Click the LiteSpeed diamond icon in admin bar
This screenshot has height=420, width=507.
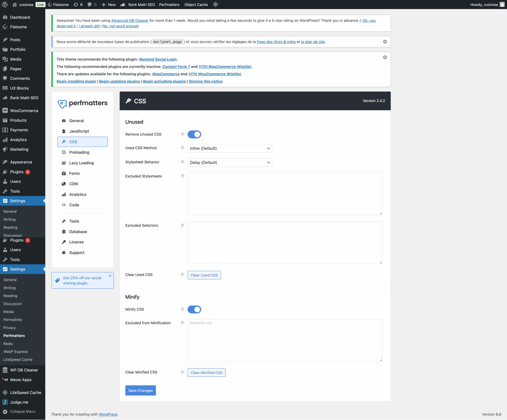[x=215, y=4]
